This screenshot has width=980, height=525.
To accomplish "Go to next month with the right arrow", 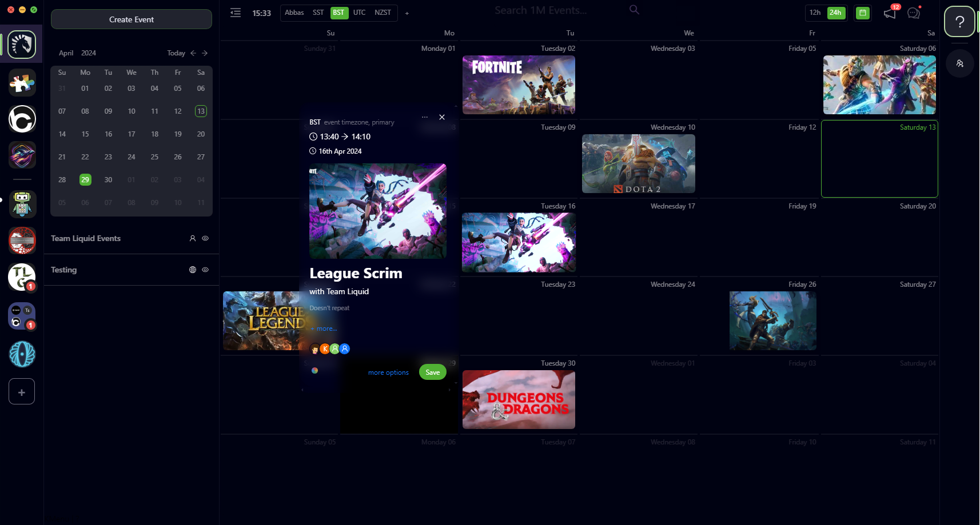I will pos(205,53).
